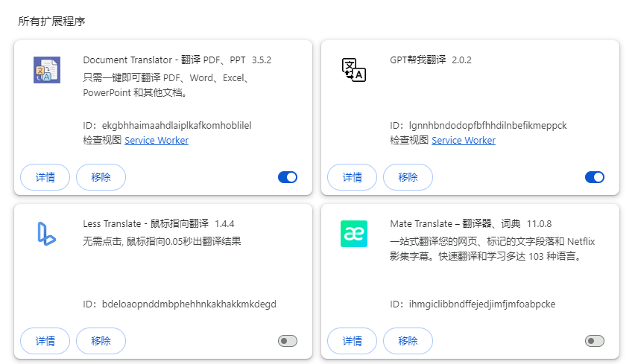635x364 pixels.
Task: Disable the Document Translator extension toggle
Action: pyautogui.click(x=287, y=177)
